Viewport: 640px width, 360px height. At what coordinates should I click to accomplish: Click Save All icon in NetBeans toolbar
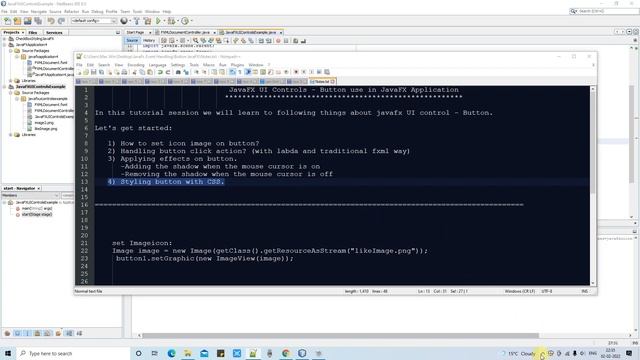coord(38,21)
